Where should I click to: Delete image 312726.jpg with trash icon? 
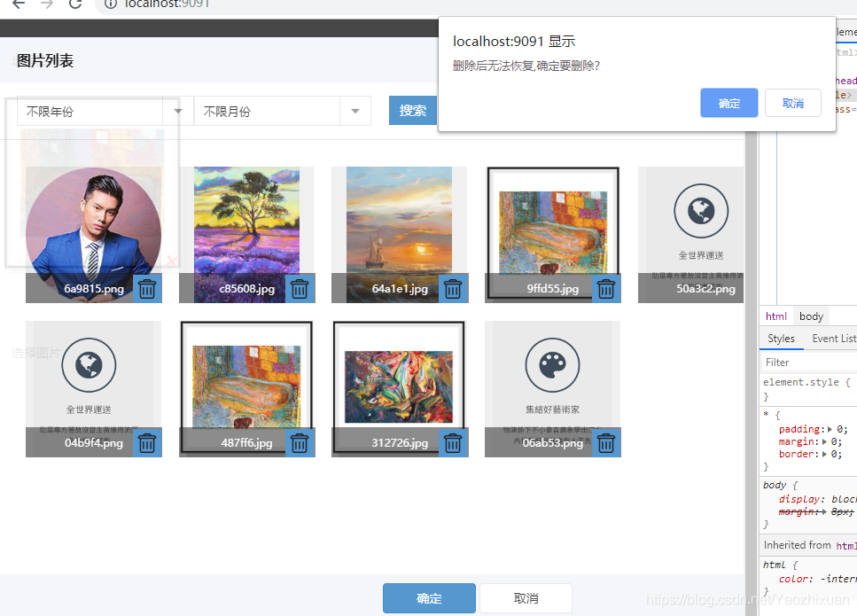coord(453,443)
